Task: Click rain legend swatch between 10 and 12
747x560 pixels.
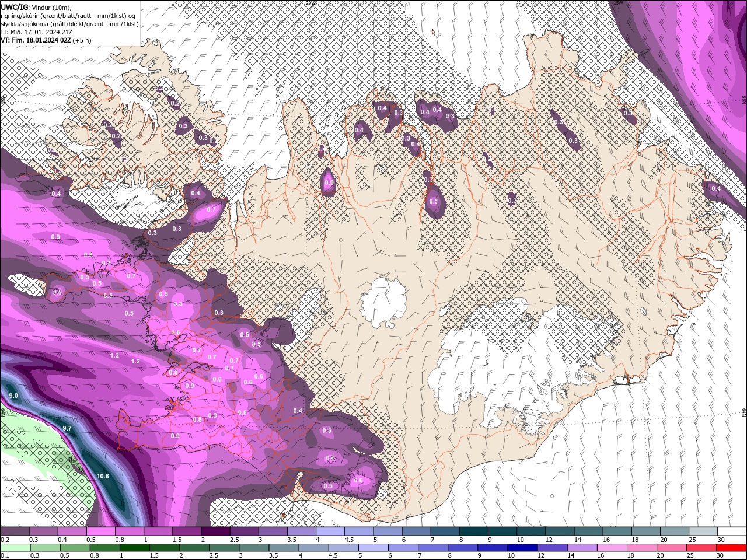Action: [522, 548]
